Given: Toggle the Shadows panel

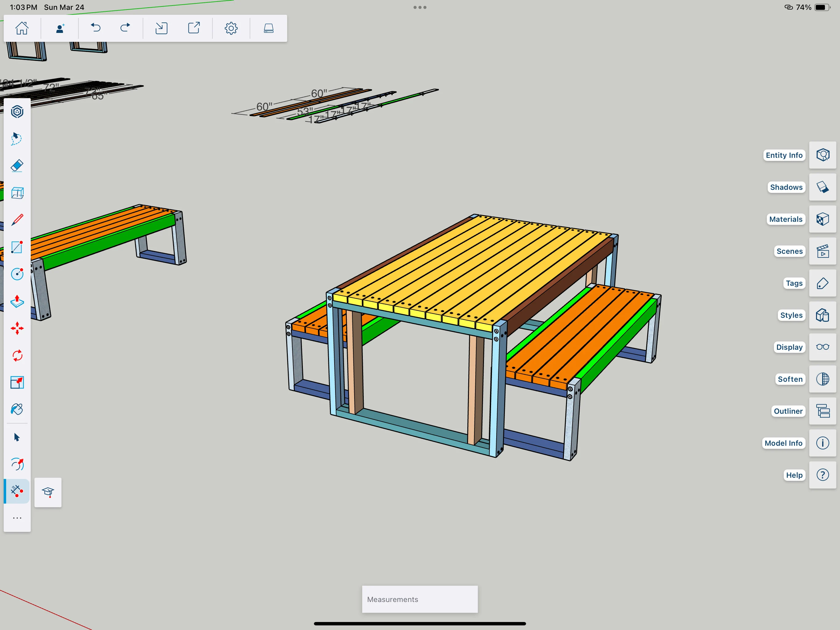Looking at the screenshot, I should click(x=822, y=187).
